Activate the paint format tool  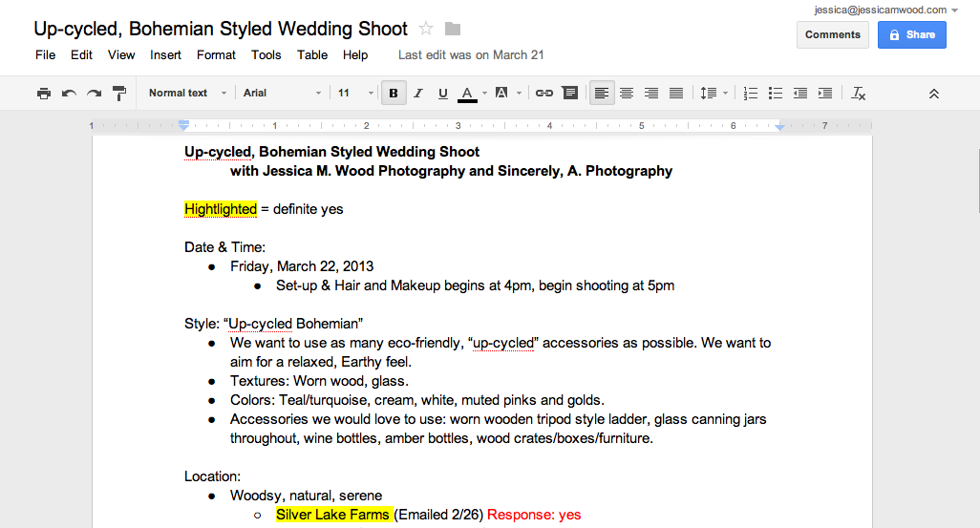pyautogui.click(x=119, y=94)
